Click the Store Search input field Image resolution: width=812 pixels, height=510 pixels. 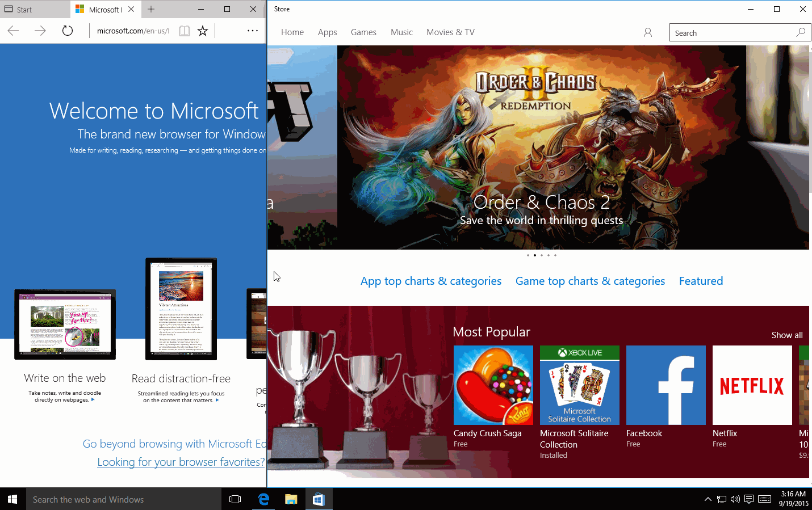[731, 33]
